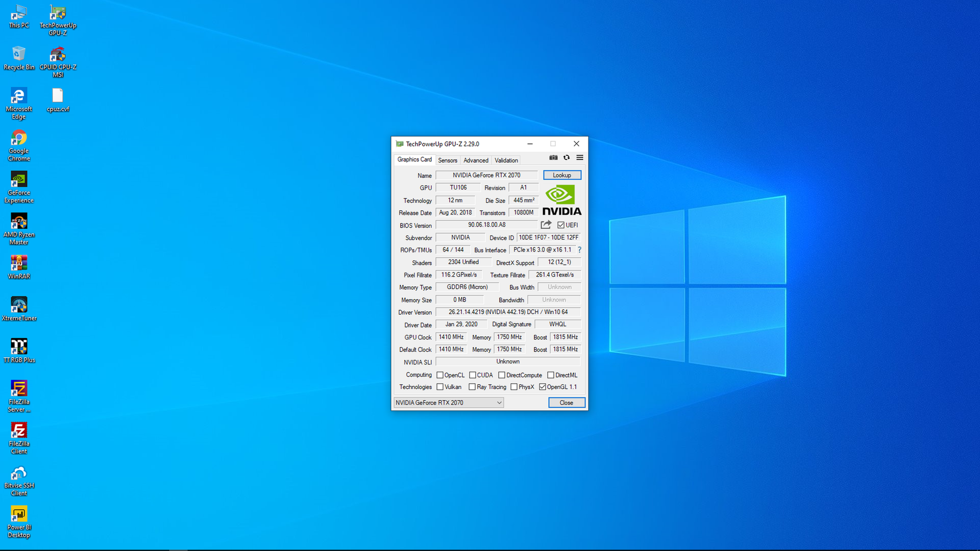Viewport: 980px width, 551px height.
Task: Toggle the DirectML checkbox
Action: click(x=550, y=375)
